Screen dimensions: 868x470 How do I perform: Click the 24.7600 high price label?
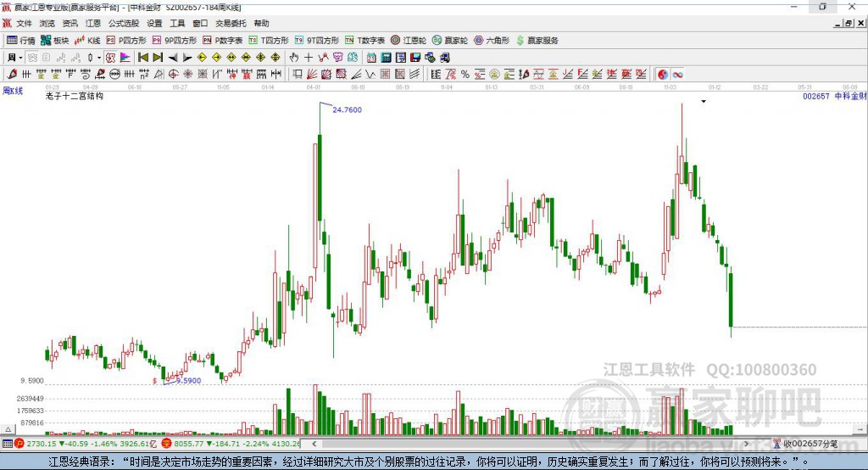[347, 109]
